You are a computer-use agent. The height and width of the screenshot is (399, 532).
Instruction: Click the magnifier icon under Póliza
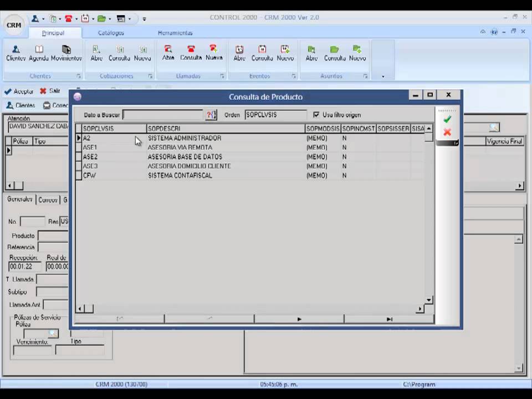pyautogui.click(x=53, y=333)
